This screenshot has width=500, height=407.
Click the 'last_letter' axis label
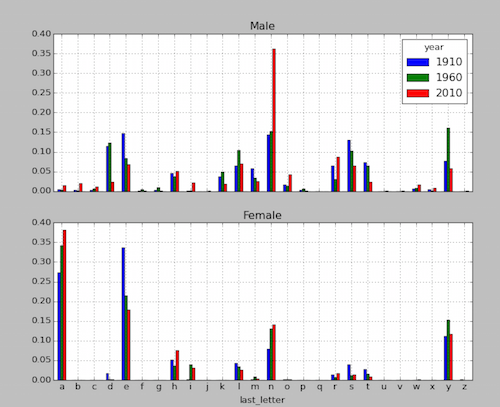coord(262,400)
